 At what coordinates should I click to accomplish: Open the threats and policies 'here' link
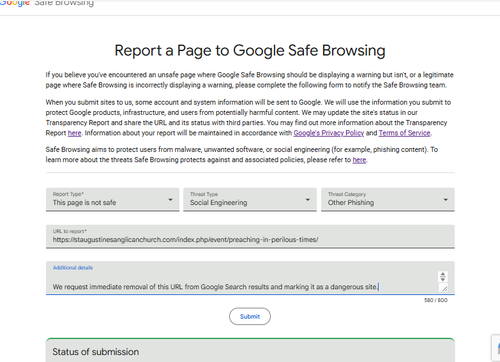click(x=359, y=160)
